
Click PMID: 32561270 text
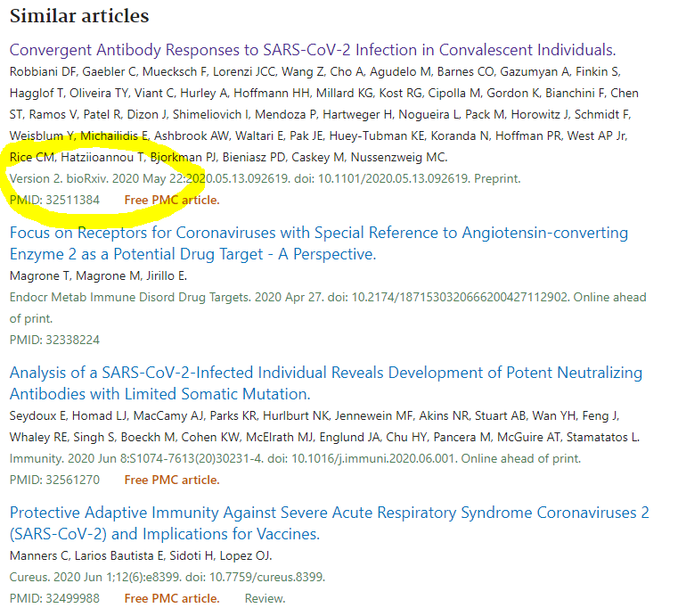point(54,480)
